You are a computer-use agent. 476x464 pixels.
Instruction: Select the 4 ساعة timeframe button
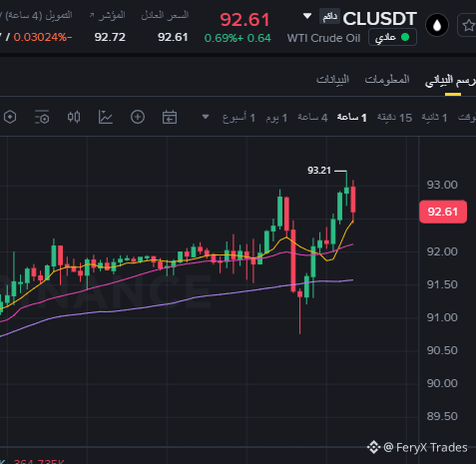(x=312, y=118)
